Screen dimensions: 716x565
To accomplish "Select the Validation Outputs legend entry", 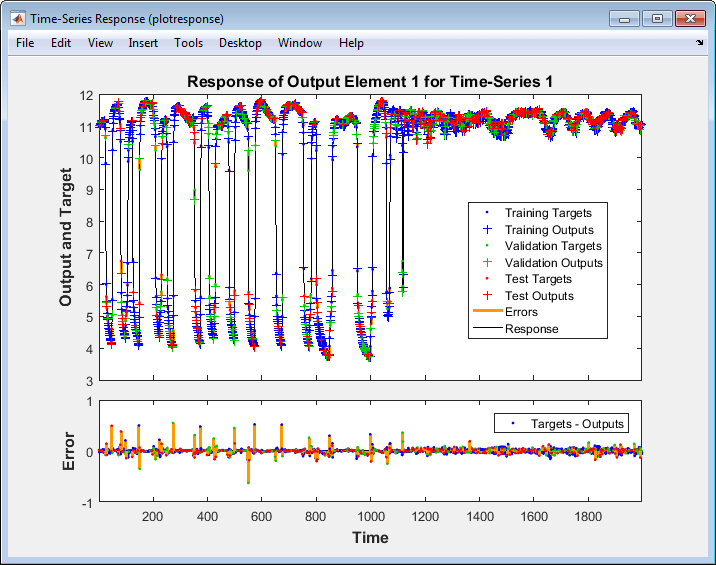I will [x=553, y=262].
